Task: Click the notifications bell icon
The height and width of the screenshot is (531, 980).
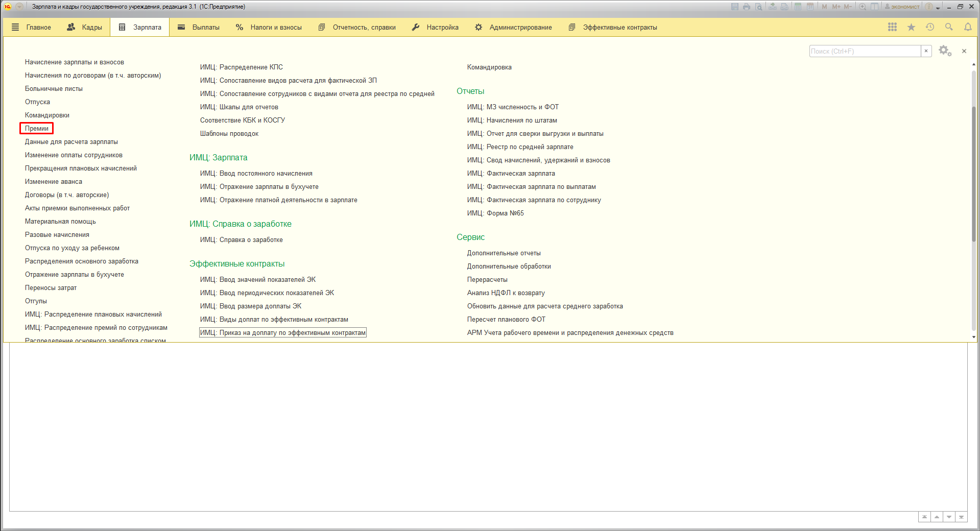Action: pos(968,28)
